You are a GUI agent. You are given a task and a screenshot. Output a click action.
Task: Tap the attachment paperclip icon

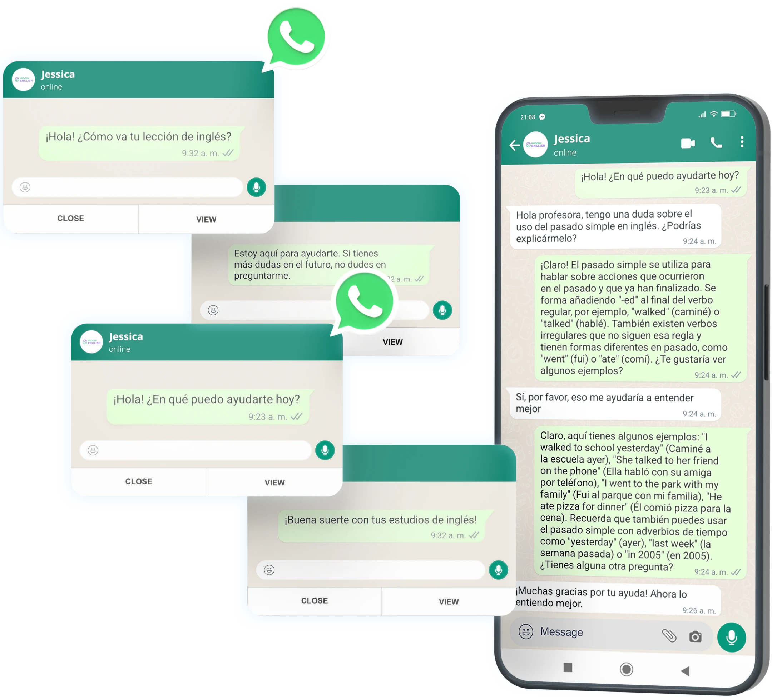pyautogui.click(x=667, y=639)
